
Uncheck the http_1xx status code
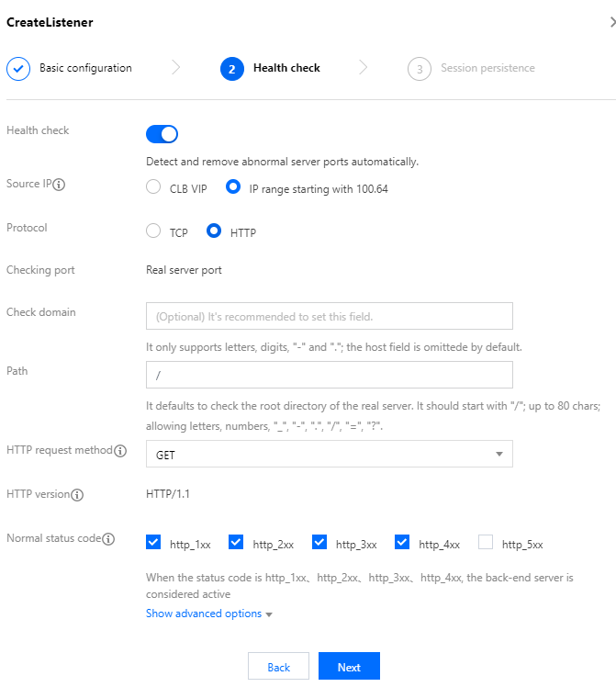click(153, 542)
